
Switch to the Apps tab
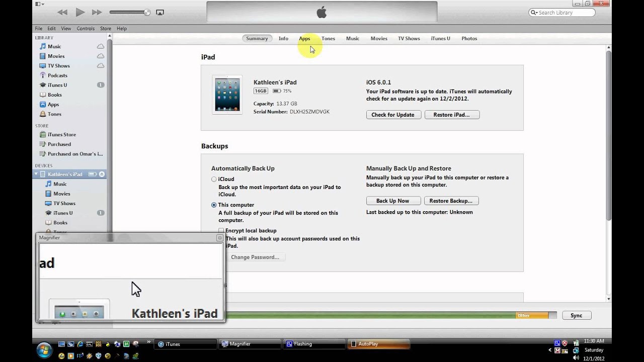click(304, 39)
